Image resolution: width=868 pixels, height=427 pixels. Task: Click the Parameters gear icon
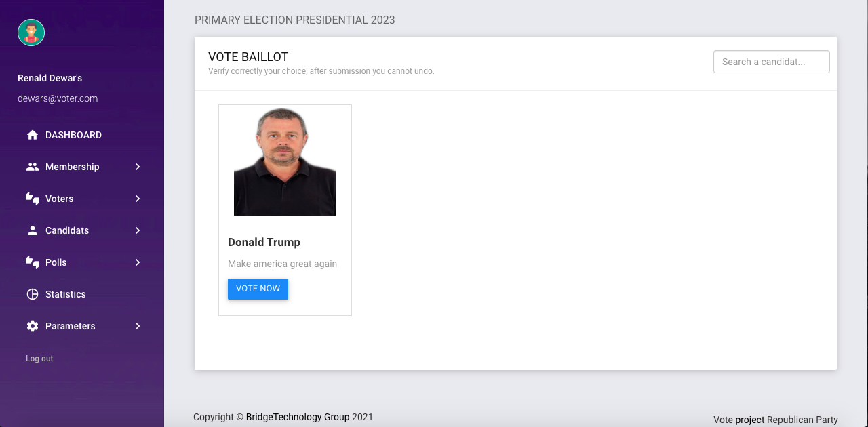tap(32, 326)
